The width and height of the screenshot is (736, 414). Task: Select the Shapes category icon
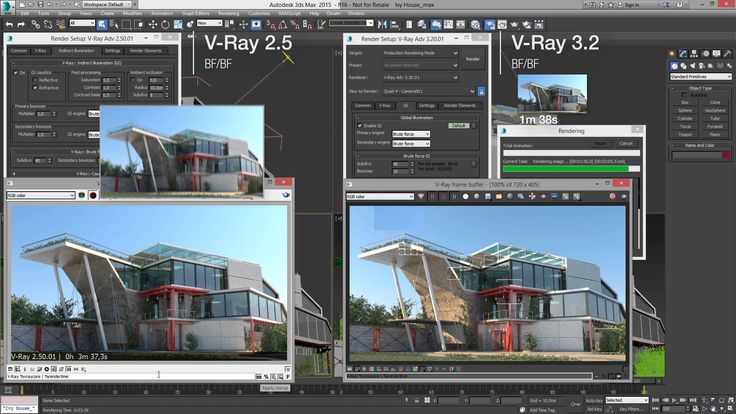(683, 66)
